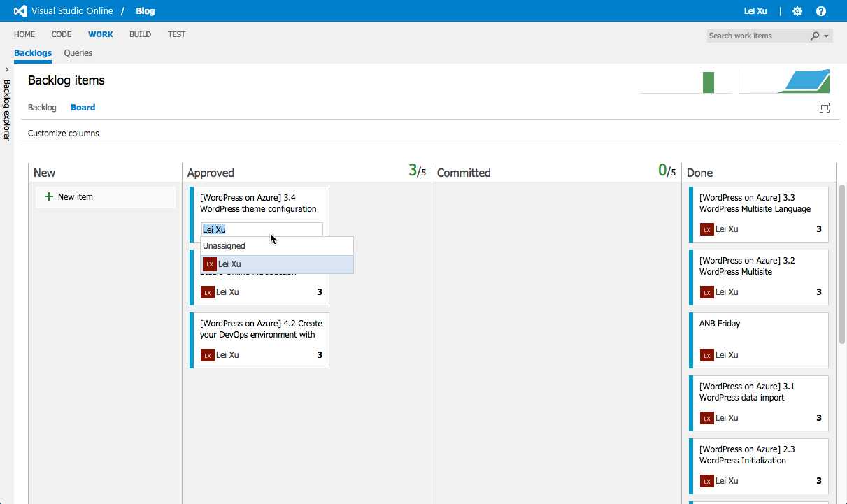Click effort value 3 on 4.2 DevOps card

coord(320,355)
